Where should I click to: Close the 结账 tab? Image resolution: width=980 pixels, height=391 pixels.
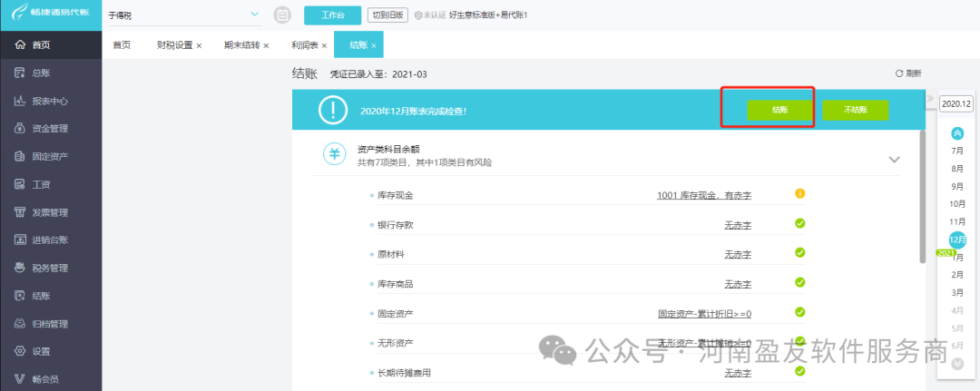coord(374,45)
